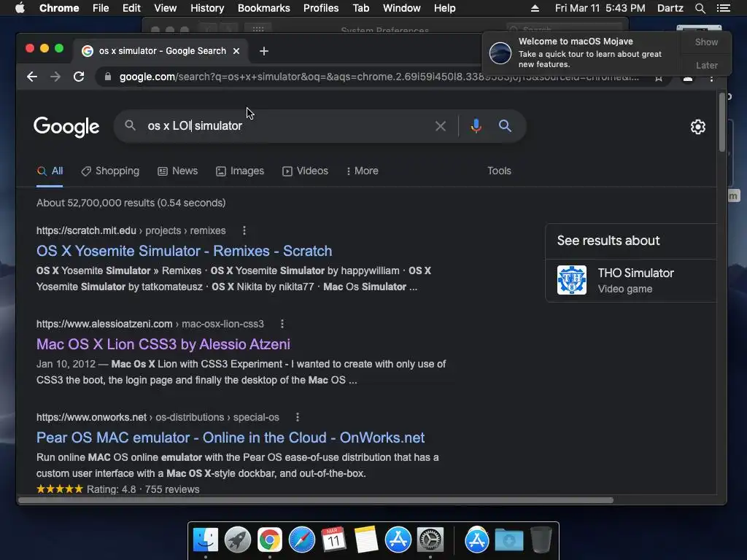Open Safari from the dock
Viewport: 747px width, 560px height.
(301, 540)
